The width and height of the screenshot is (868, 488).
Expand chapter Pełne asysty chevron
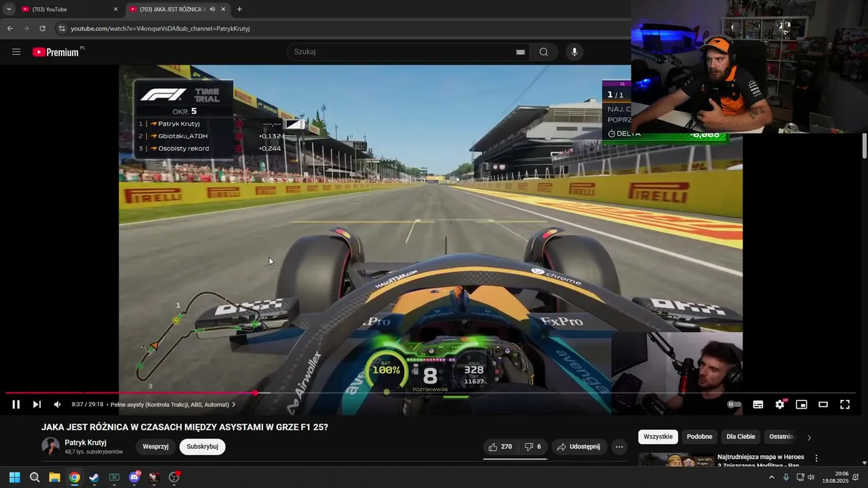tap(234, 405)
